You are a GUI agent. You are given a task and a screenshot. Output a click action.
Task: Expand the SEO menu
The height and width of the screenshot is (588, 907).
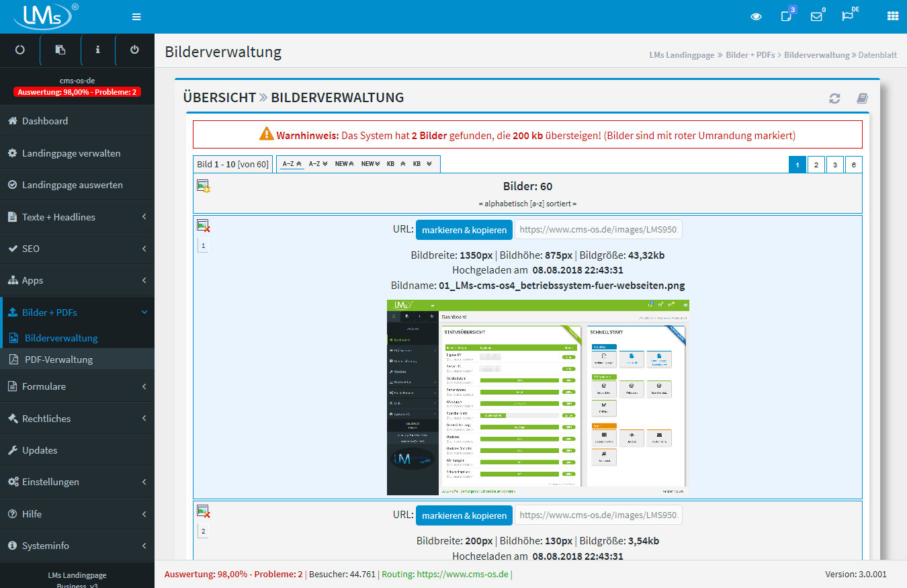point(77,249)
